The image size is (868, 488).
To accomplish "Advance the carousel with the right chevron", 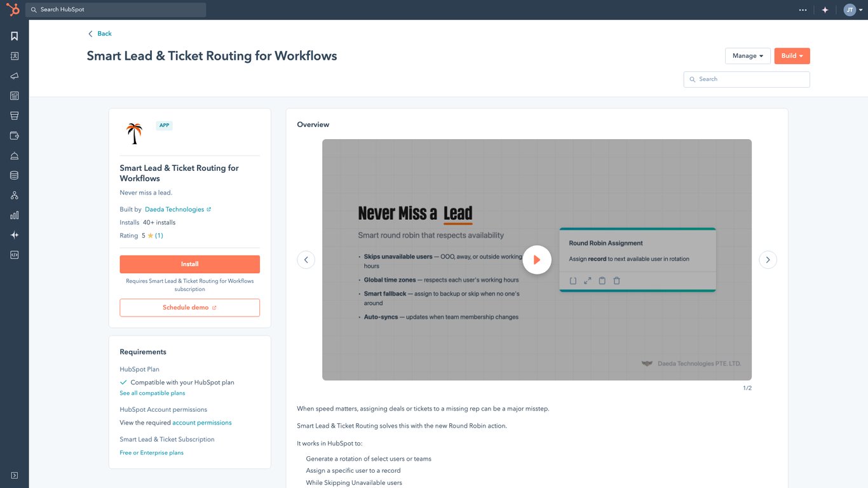I will (768, 259).
